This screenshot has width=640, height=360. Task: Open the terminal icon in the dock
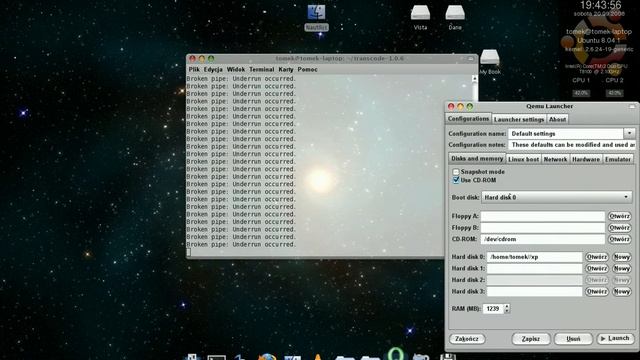click(x=216, y=357)
